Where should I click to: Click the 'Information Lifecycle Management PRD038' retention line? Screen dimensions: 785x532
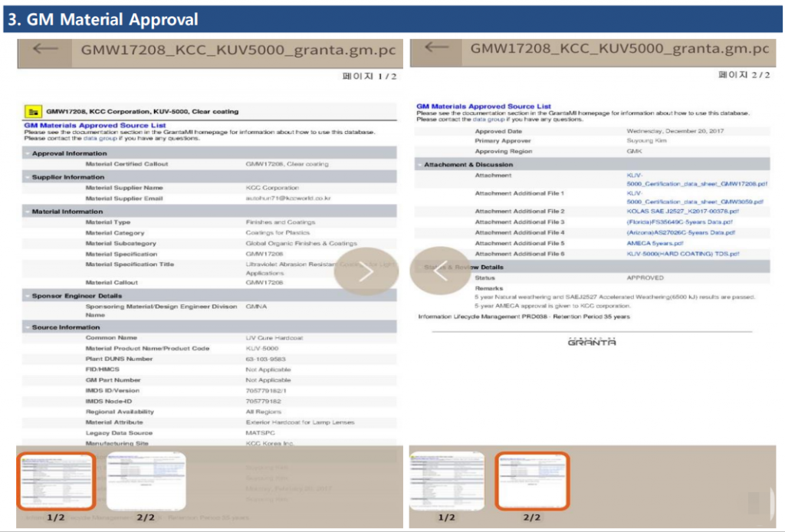(524, 317)
